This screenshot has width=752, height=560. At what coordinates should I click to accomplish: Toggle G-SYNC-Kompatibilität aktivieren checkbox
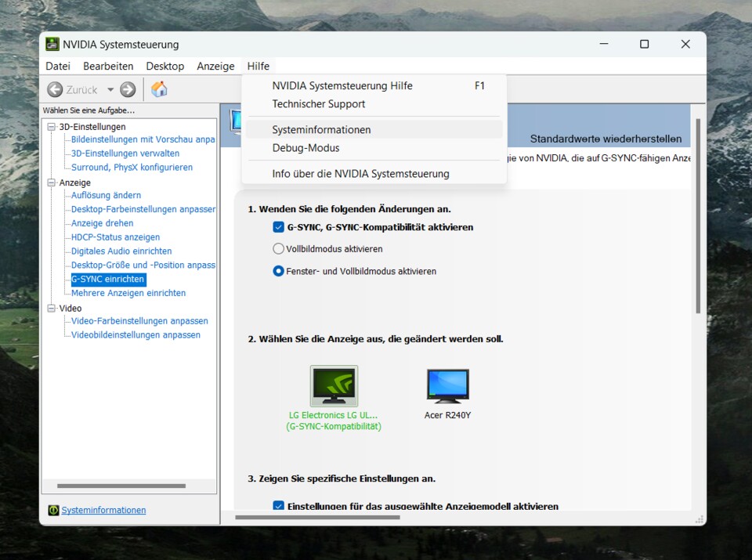pos(278,227)
